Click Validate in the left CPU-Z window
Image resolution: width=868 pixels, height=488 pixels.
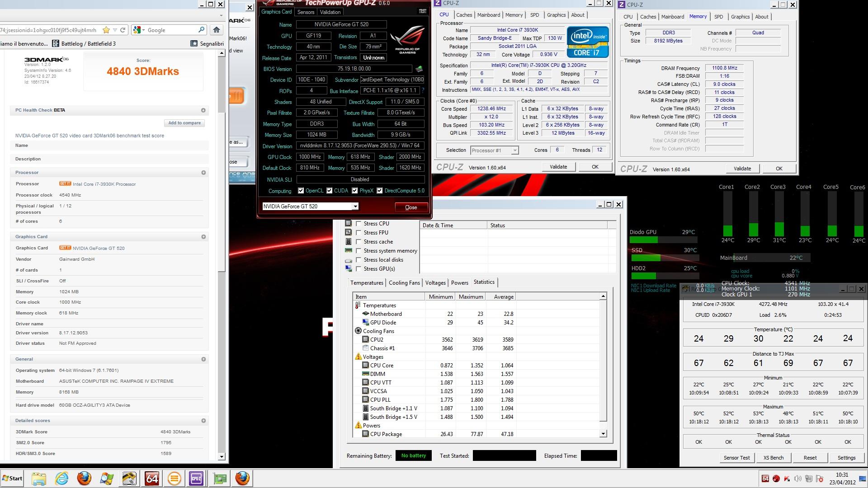coord(558,167)
